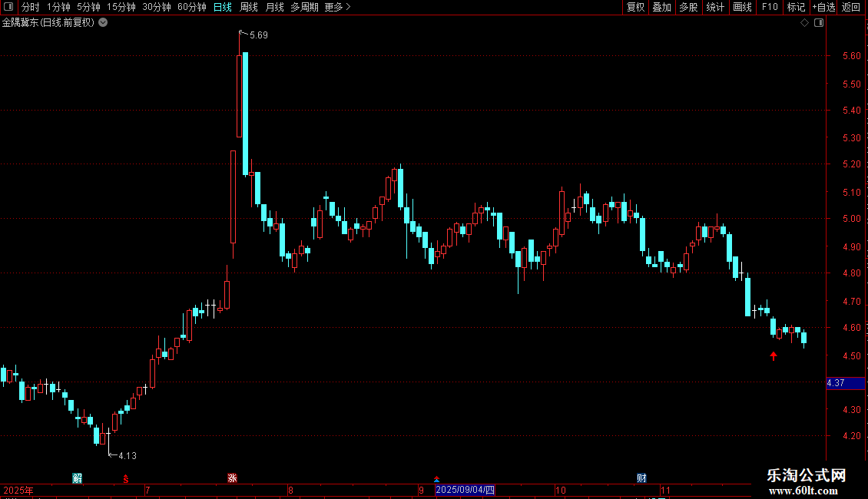Screen dimensions: 868x499
Task: Click the 解 event marker icon
Action: tap(77, 478)
